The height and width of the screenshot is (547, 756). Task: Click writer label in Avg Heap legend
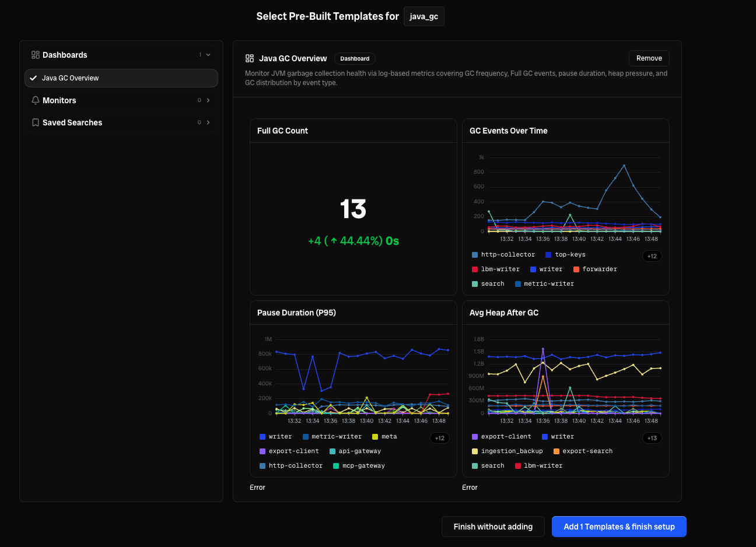click(562, 437)
